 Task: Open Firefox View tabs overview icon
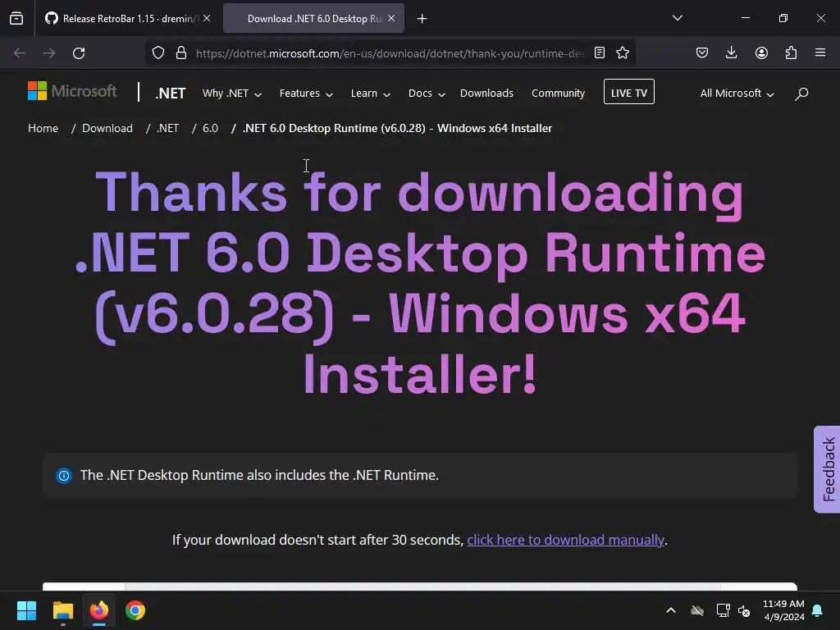16,18
